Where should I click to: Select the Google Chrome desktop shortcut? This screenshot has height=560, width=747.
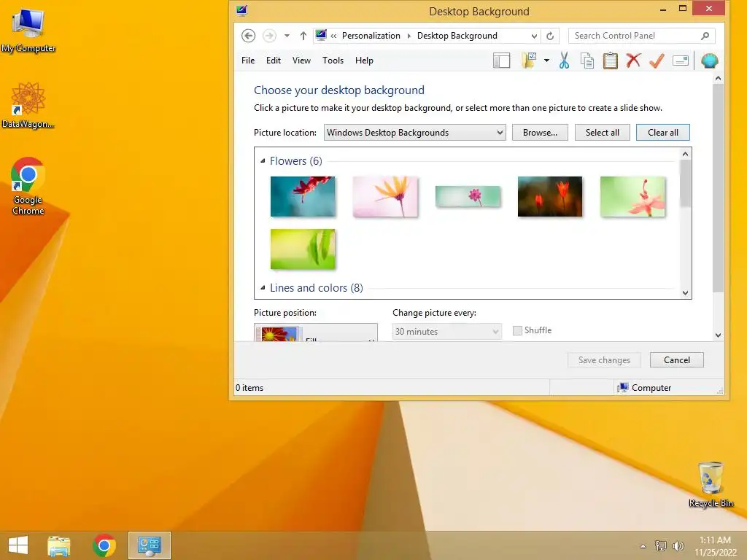(x=28, y=186)
